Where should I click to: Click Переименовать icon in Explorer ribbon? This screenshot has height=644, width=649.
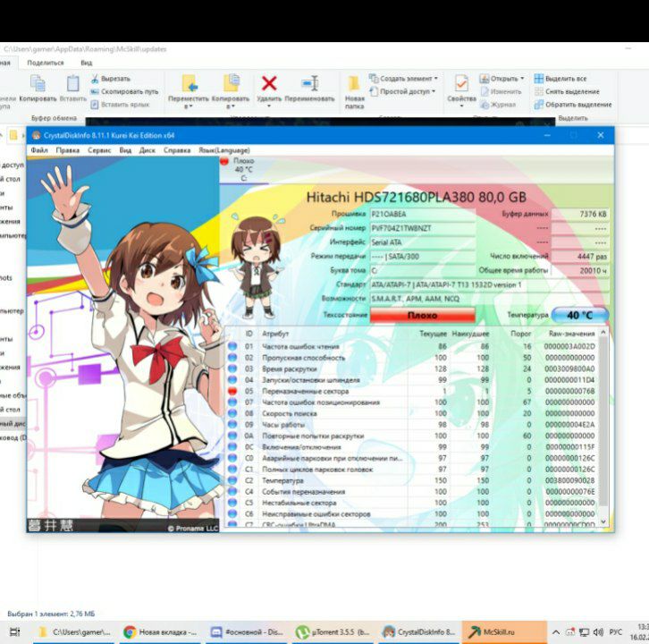[x=309, y=83]
